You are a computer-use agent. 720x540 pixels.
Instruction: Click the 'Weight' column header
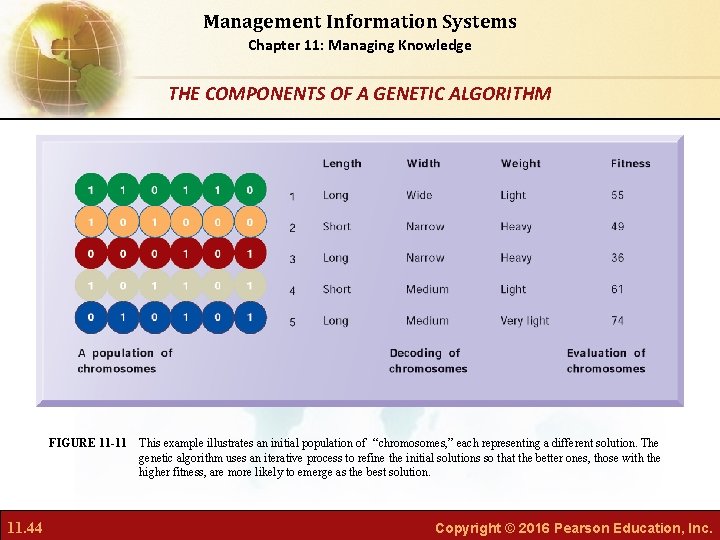click(521, 163)
